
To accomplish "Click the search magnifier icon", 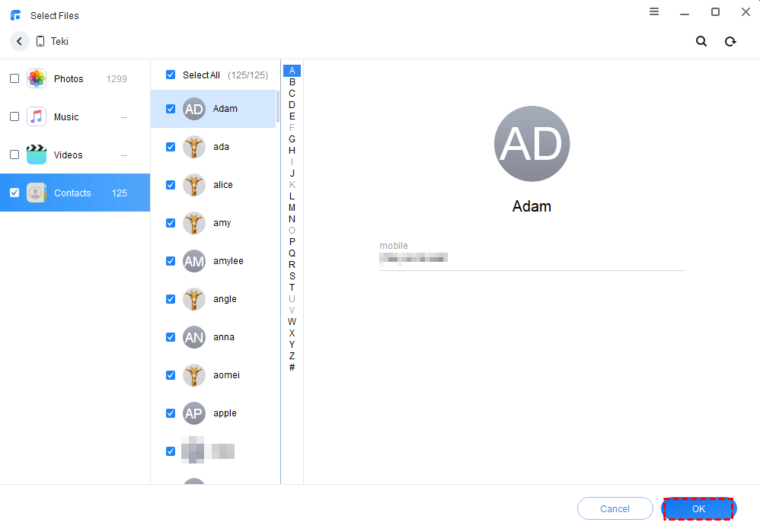I will point(701,41).
